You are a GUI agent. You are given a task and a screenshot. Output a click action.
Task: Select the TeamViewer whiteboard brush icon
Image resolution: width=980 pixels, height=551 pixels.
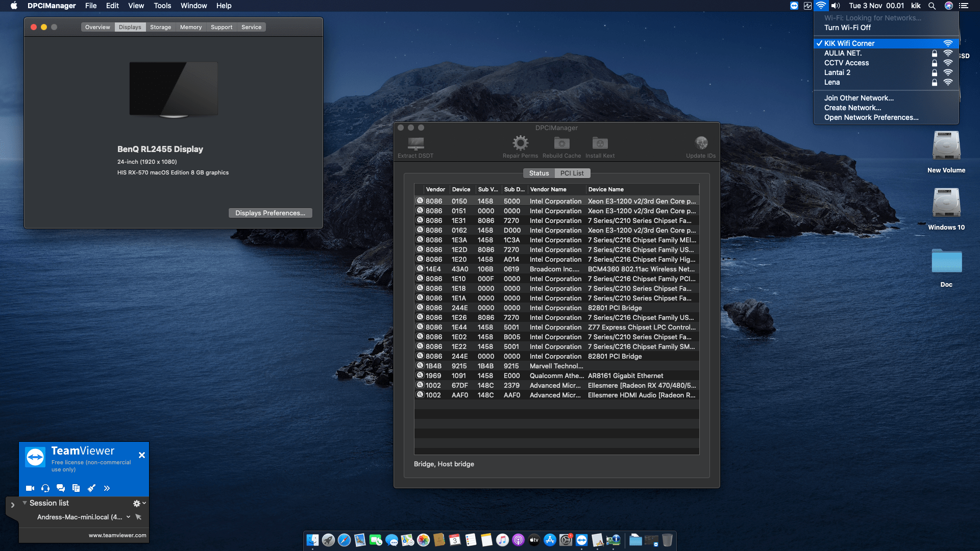(91, 488)
